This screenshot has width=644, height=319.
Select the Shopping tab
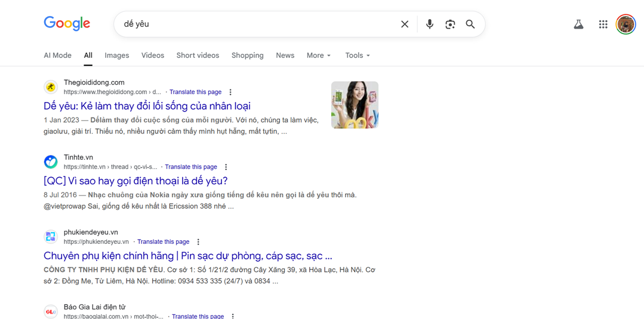(x=247, y=55)
